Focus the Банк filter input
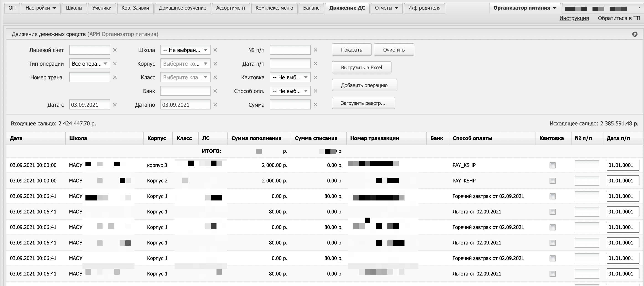644x286 pixels. 185,91
